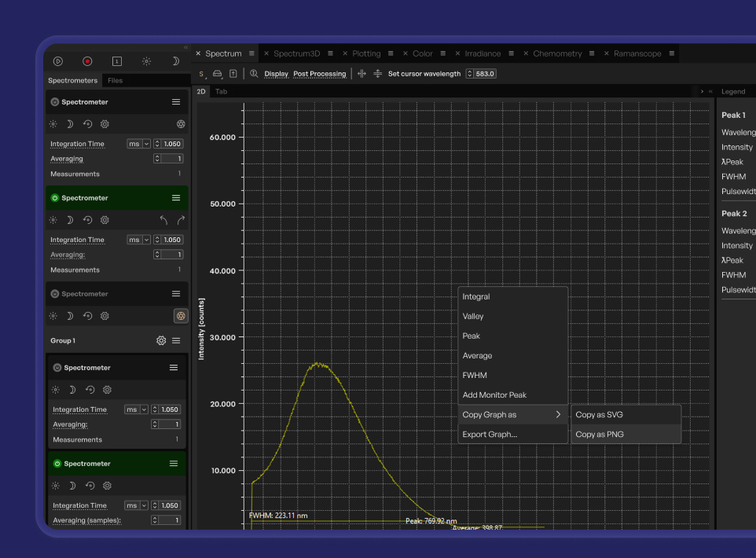
Task: Select the single measurement icon in the toolbar
Action: (117, 60)
